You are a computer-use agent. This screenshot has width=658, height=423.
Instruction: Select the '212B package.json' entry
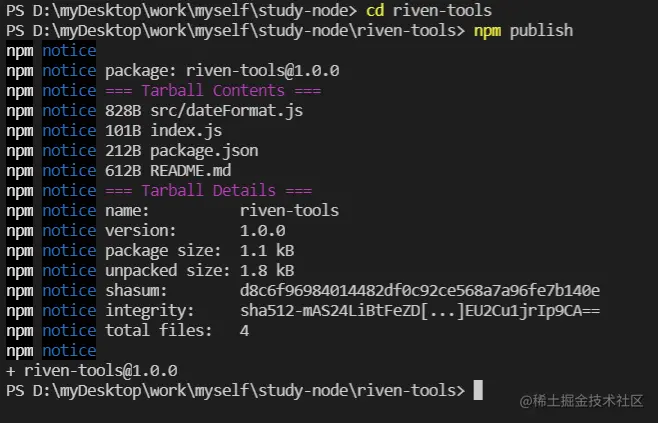coord(182,151)
